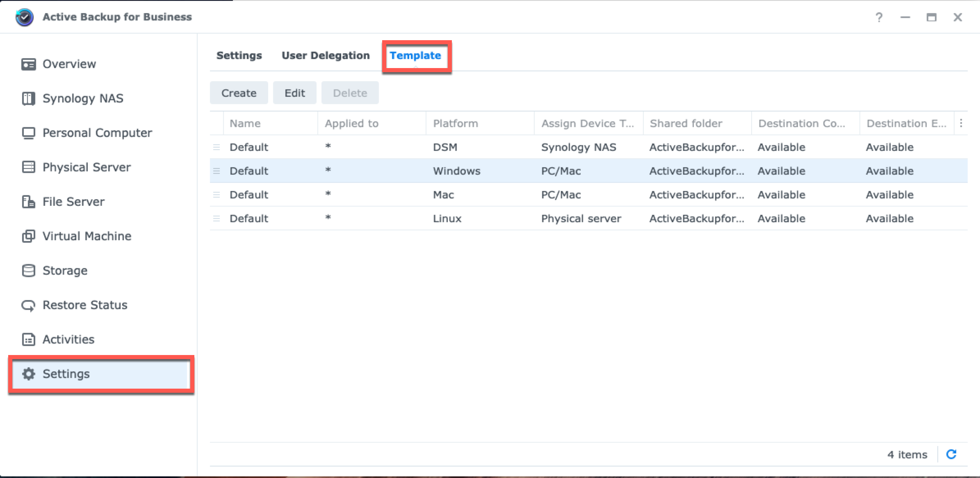Screen dimensions: 980x478
Task: Click the Virtual Machine icon
Action: pos(28,236)
